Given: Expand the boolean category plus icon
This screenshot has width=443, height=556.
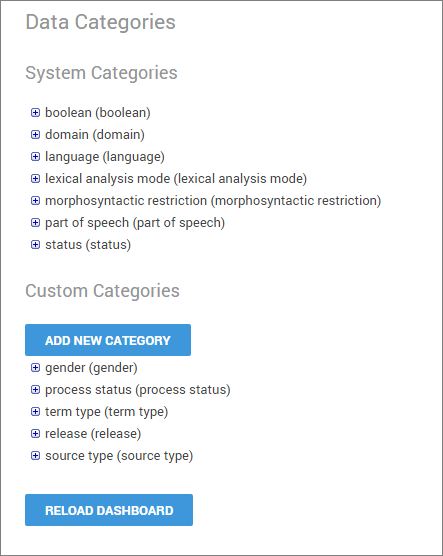Looking at the screenshot, I should tap(35, 112).
